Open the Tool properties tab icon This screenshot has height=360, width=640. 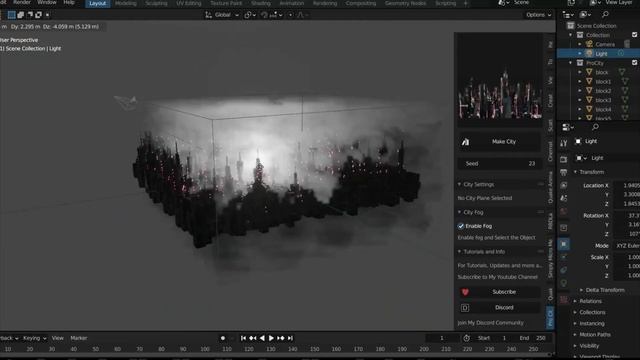(x=564, y=143)
